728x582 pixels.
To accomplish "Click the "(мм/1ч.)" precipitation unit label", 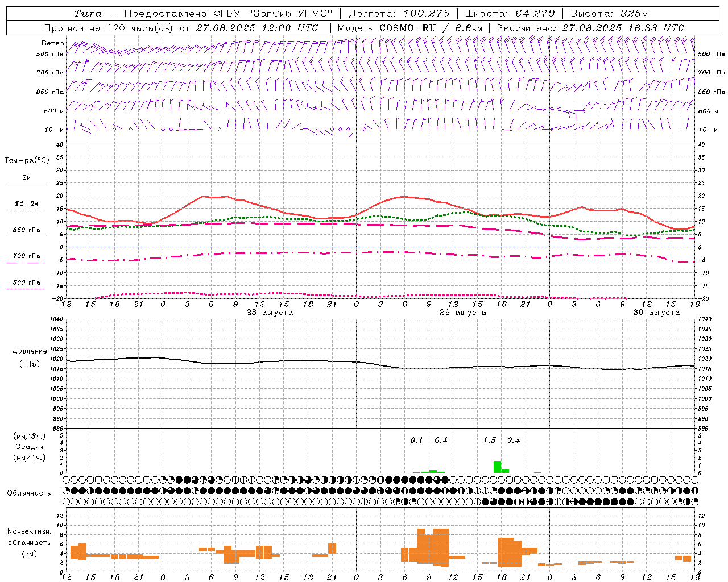I will [30, 458].
